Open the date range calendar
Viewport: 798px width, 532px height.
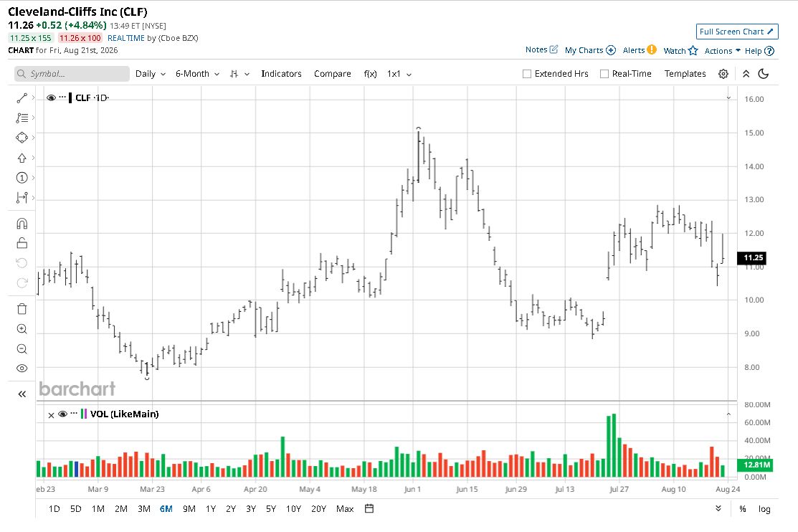pos(369,508)
